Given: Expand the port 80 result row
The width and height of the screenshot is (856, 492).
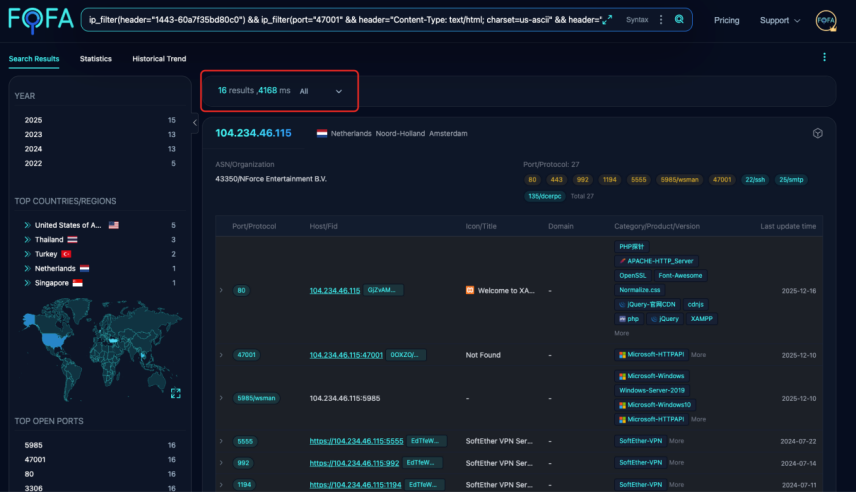Looking at the screenshot, I should click(x=221, y=291).
